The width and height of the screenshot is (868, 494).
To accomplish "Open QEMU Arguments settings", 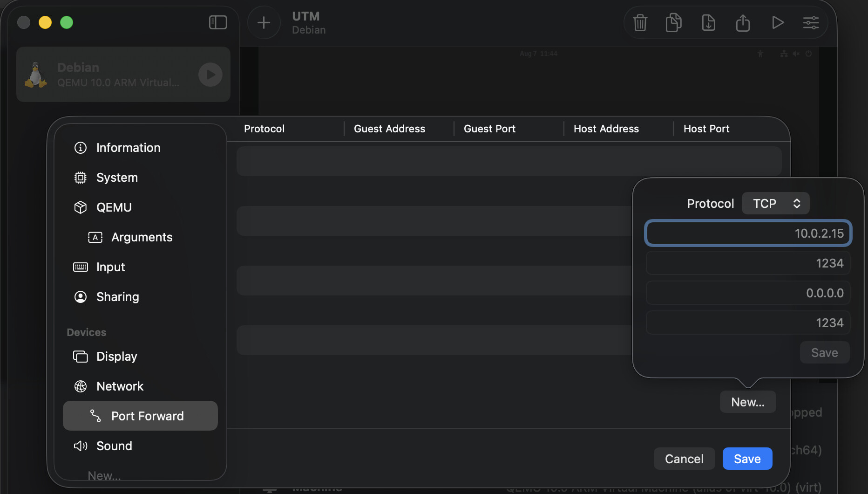I will coord(140,237).
